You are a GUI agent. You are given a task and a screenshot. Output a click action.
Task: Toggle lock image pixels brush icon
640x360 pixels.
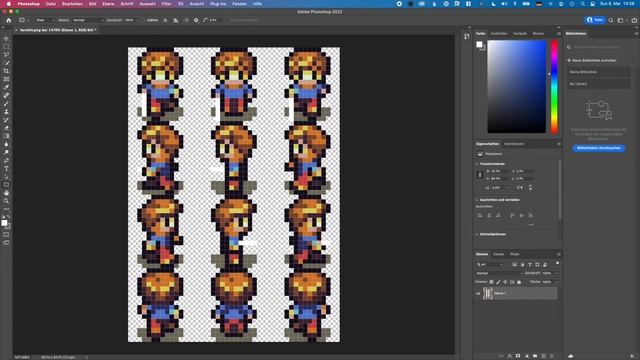[x=498, y=282]
